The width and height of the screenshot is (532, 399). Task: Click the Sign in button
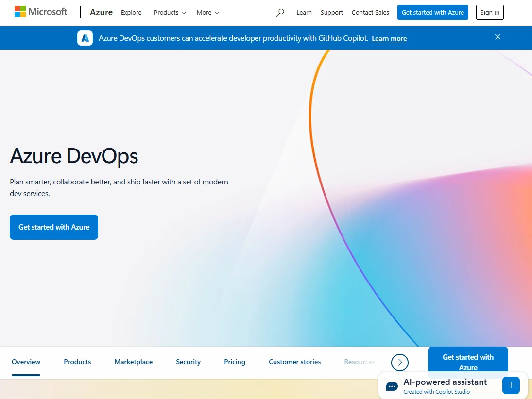pyautogui.click(x=490, y=12)
